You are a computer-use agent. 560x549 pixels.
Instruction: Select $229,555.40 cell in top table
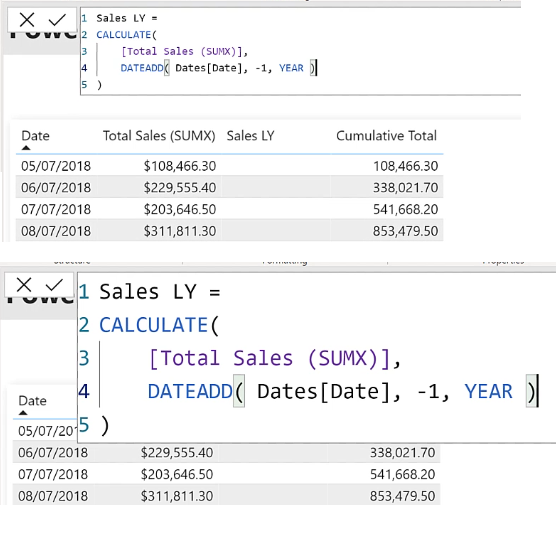180,188
